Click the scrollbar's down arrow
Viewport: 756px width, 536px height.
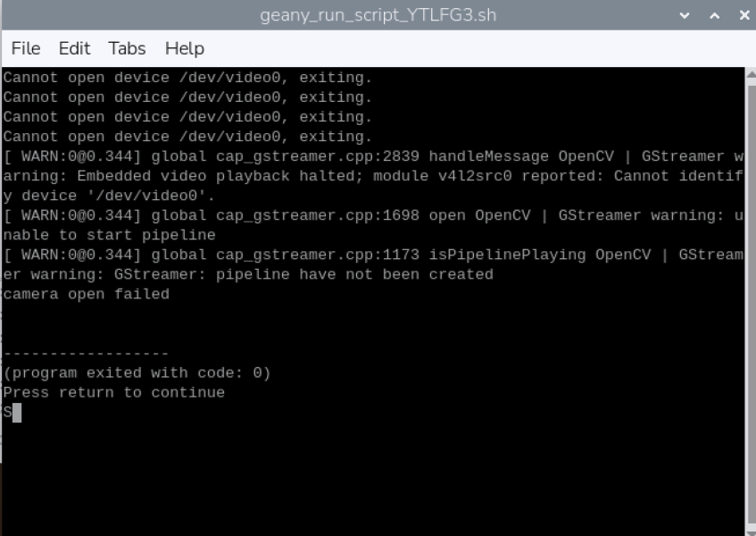(750, 529)
